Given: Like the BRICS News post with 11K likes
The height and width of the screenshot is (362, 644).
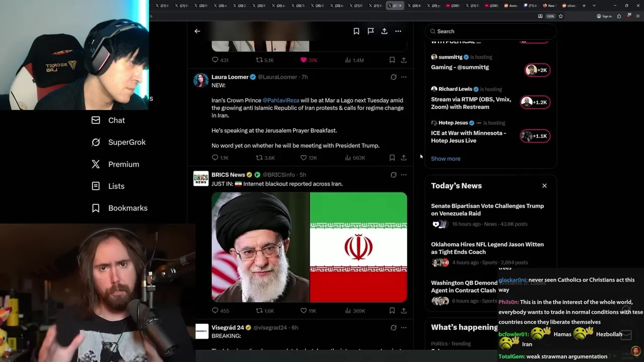Looking at the screenshot, I should coord(308,311).
